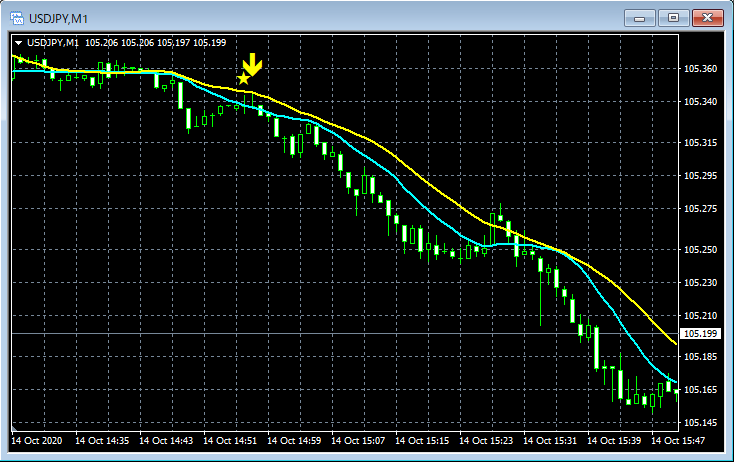This screenshot has width=734, height=462.
Task: Click the USDJPY,M1 title bar text
Action: tap(58, 19)
